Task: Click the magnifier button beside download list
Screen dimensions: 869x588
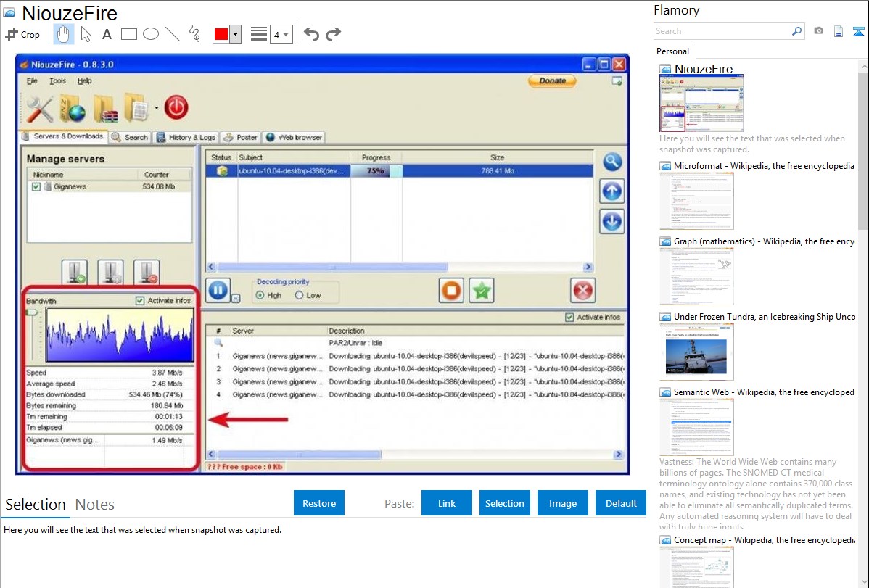Action: tap(611, 162)
